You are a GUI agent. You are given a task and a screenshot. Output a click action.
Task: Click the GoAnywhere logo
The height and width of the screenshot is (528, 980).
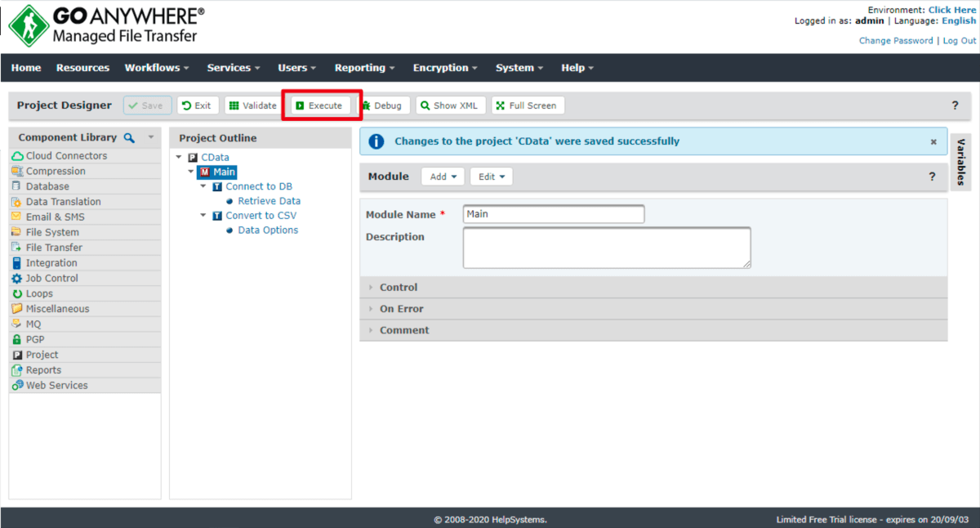106,25
